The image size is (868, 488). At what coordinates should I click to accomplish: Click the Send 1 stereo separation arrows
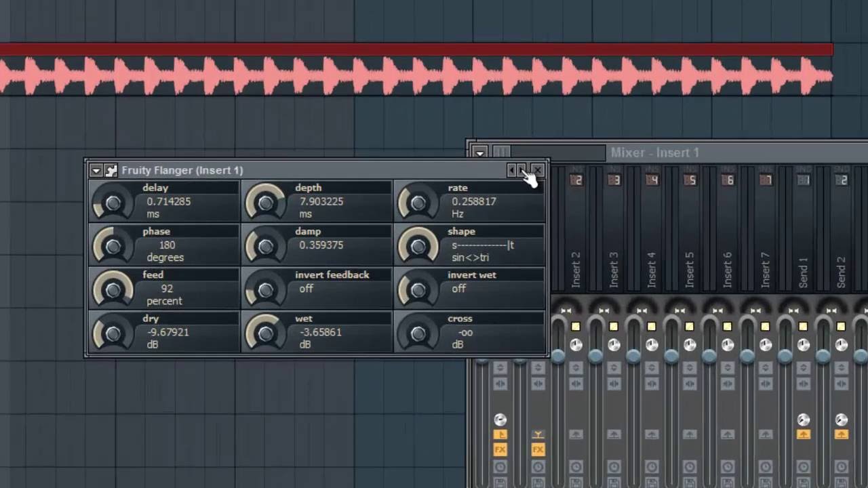tap(793, 310)
